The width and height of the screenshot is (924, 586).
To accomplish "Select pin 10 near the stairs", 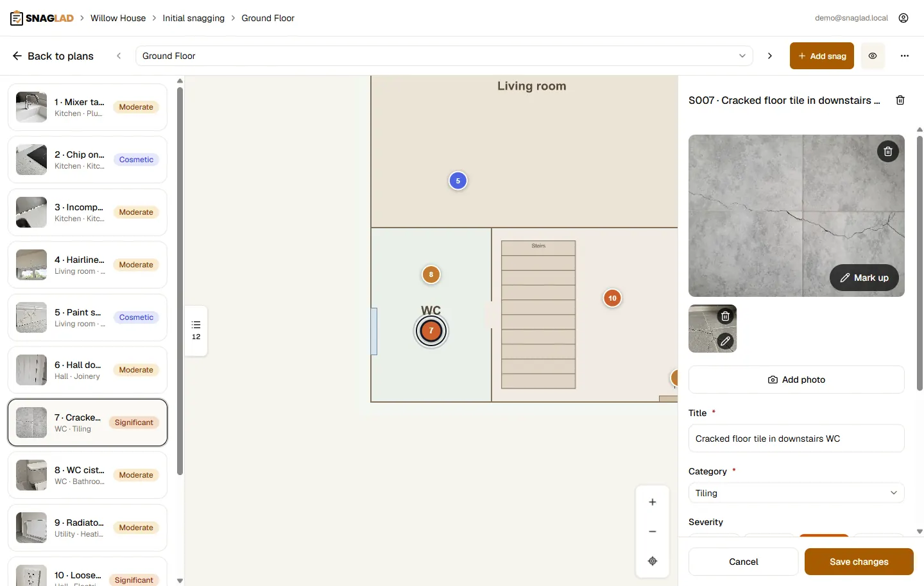I will click(613, 298).
